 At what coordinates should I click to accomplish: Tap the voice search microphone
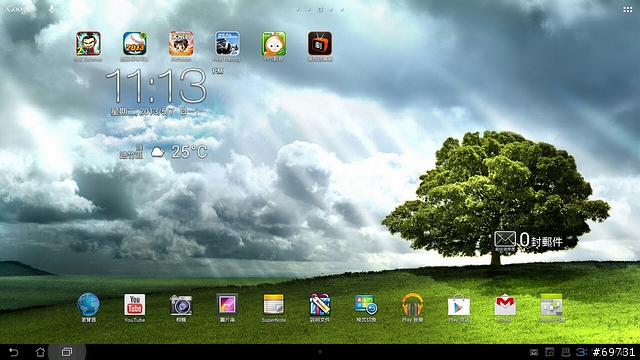52,9
